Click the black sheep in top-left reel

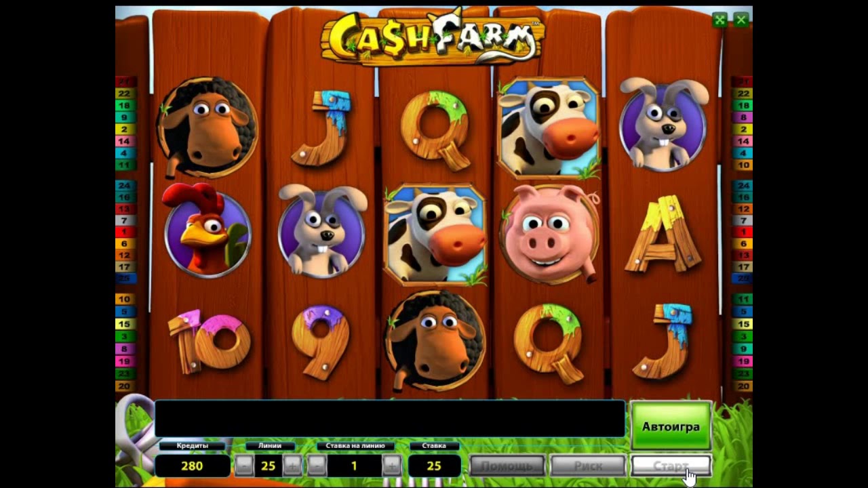coord(208,127)
